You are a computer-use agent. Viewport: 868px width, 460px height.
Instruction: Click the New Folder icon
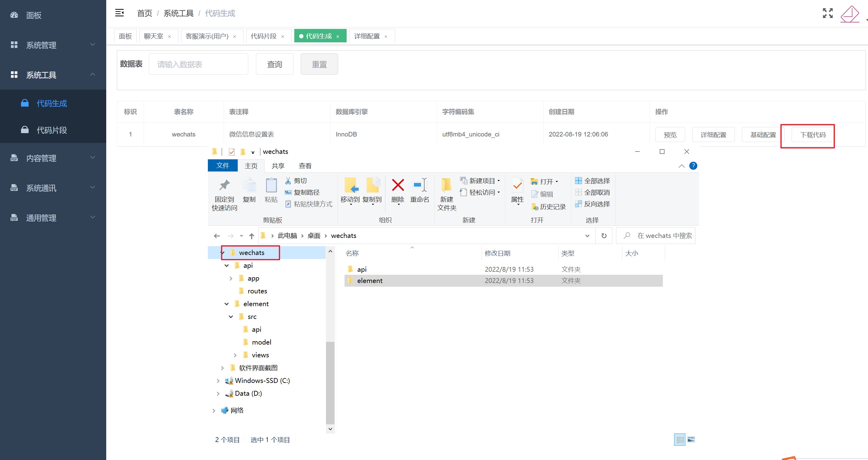(x=446, y=185)
